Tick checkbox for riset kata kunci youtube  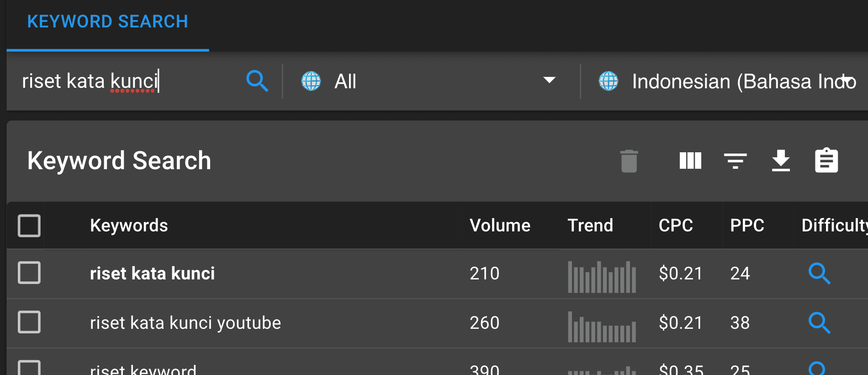click(x=29, y=322)
